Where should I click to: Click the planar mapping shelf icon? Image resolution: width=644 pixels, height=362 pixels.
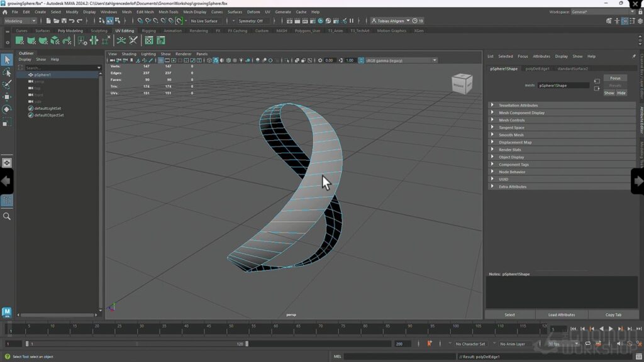click(x=19, y=40)
